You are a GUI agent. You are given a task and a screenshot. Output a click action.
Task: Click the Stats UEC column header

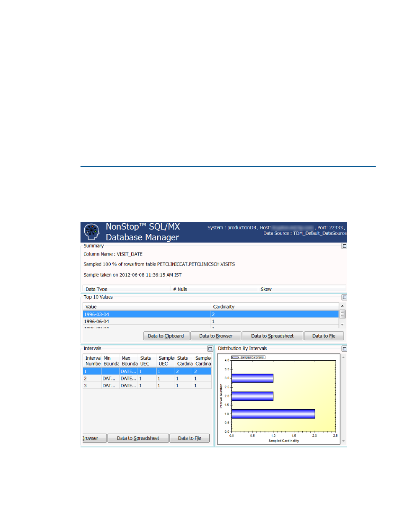pos(147,361)
